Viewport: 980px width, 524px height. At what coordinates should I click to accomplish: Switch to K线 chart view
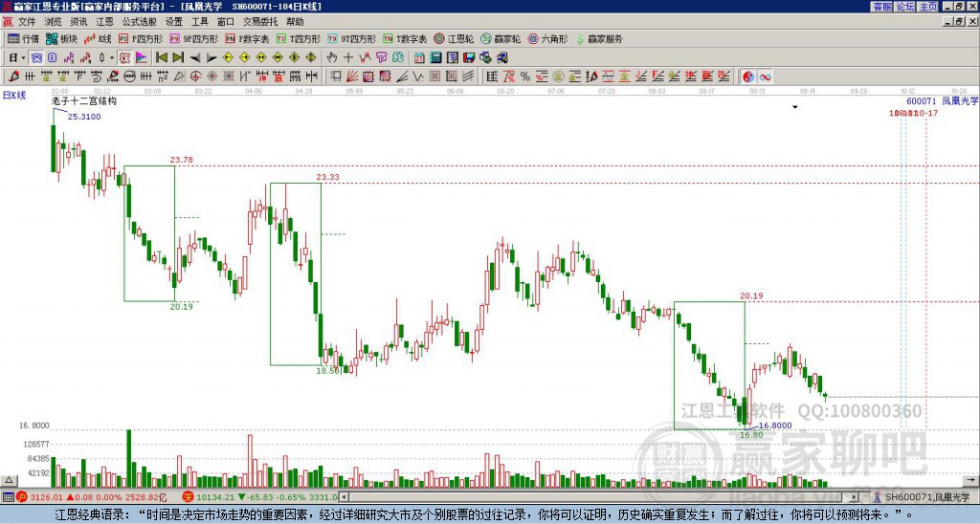pyautogui.click(x=98, y=38)
